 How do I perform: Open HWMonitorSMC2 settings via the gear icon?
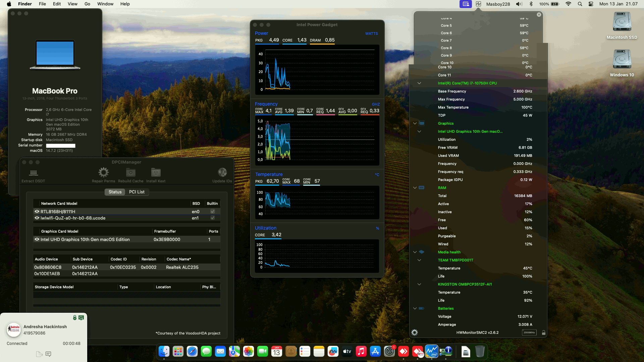pyautogui.click(x=415, y=333)
